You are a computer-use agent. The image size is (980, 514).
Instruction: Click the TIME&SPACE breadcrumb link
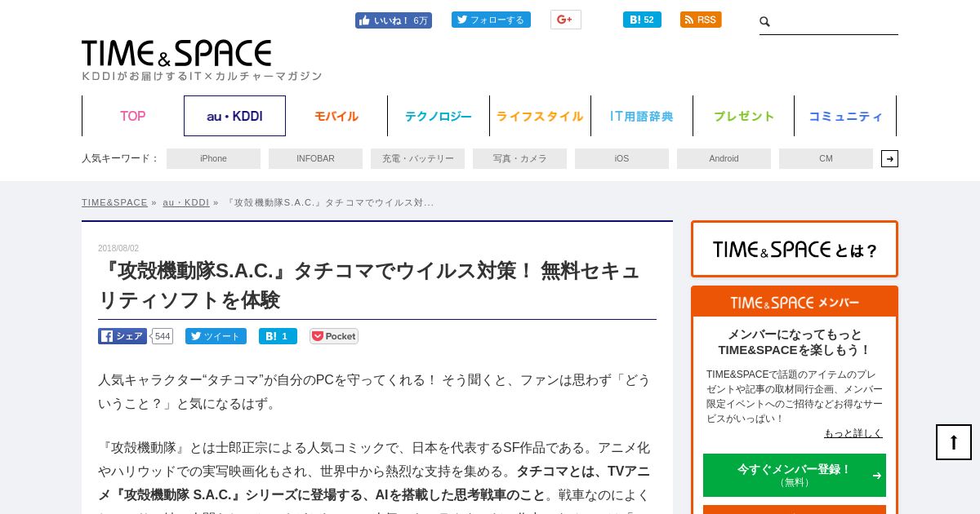coord(114,202)
